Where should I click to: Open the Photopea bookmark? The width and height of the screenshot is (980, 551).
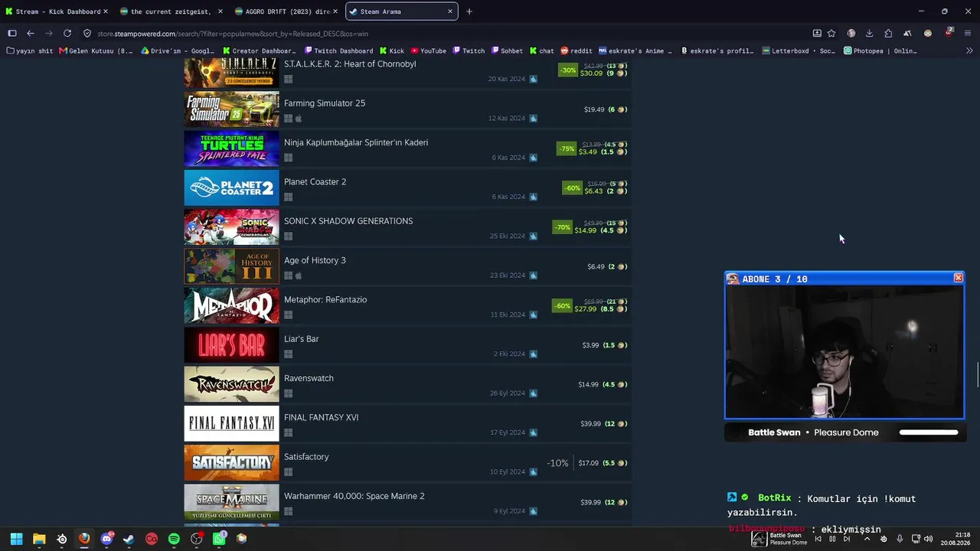click(880, 51)
